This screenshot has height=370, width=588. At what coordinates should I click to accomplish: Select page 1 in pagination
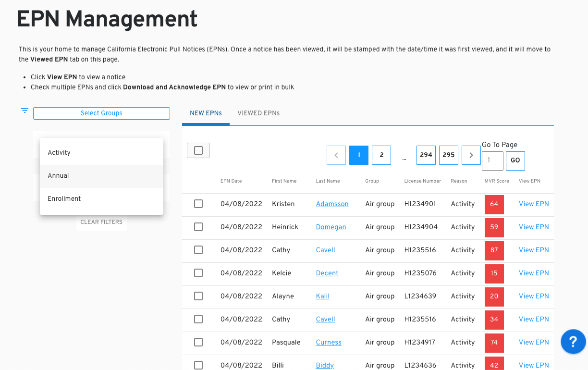359,155
